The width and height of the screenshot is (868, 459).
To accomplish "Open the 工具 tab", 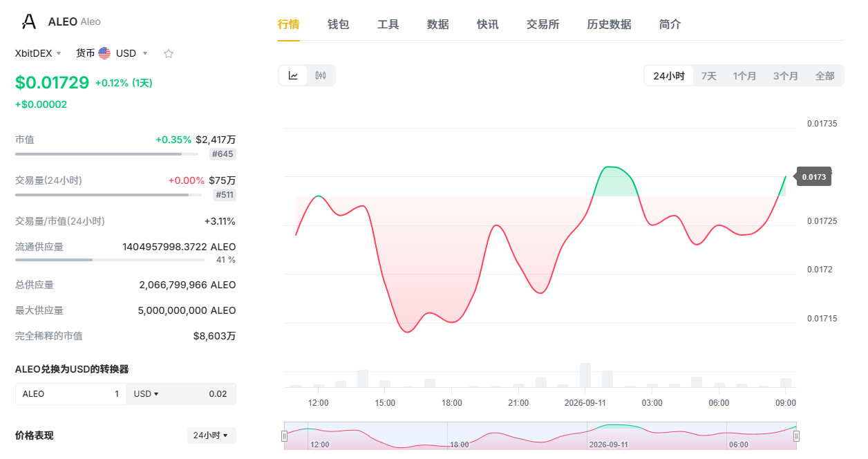I will (388, 24).
